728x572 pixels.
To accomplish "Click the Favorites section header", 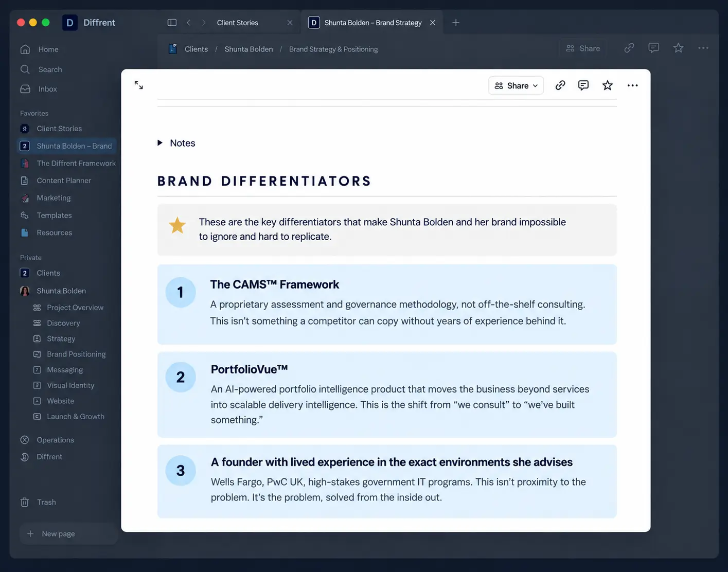I will pyautogui.click(x=34, y=114).
